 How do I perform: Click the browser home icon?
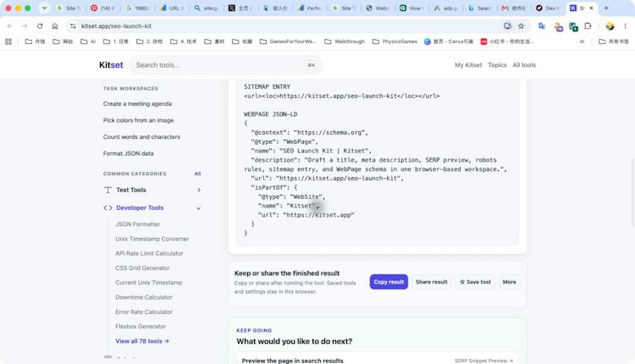click(x=55, y=26)
